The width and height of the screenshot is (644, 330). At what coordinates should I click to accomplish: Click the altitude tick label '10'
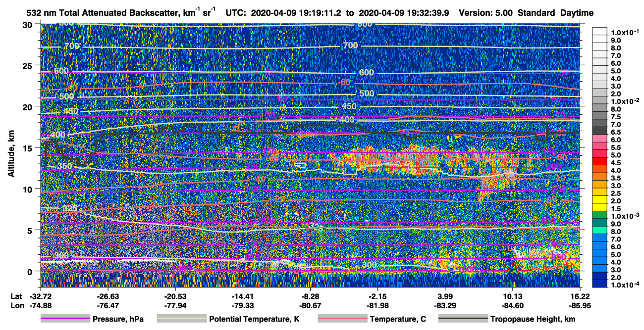(x=29, y=189)
